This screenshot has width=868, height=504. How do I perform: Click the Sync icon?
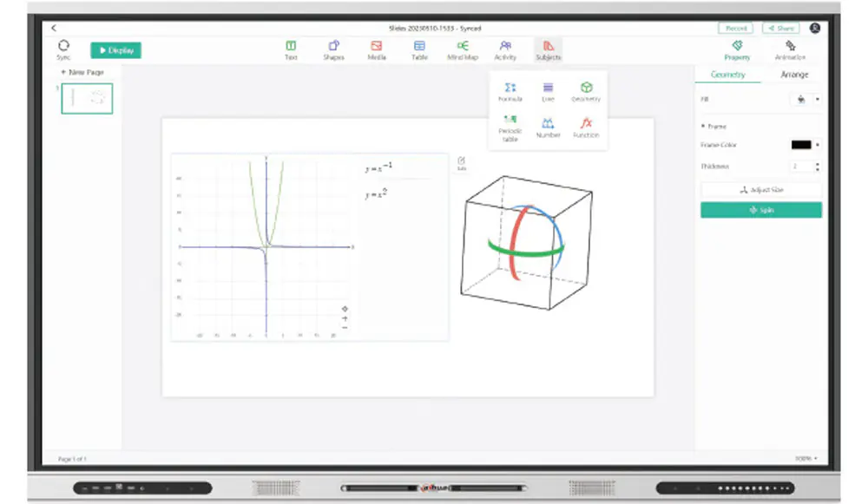click(63, 49)
